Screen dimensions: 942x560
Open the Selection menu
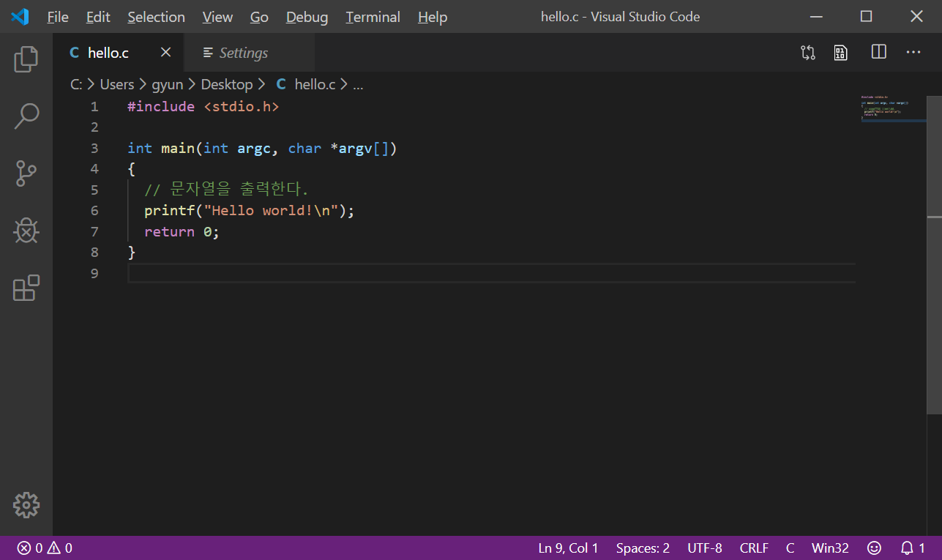(x=156, y=17)
